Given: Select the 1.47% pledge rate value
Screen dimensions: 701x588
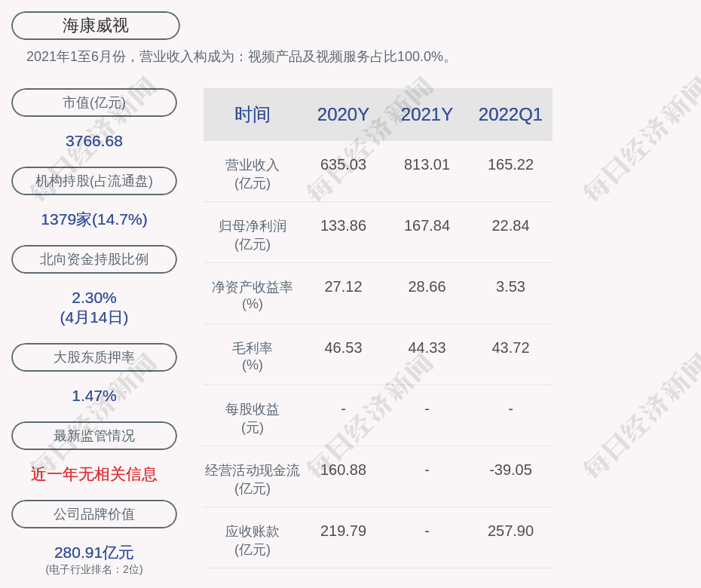Looking at the screenshot, I should coord(94,396).
